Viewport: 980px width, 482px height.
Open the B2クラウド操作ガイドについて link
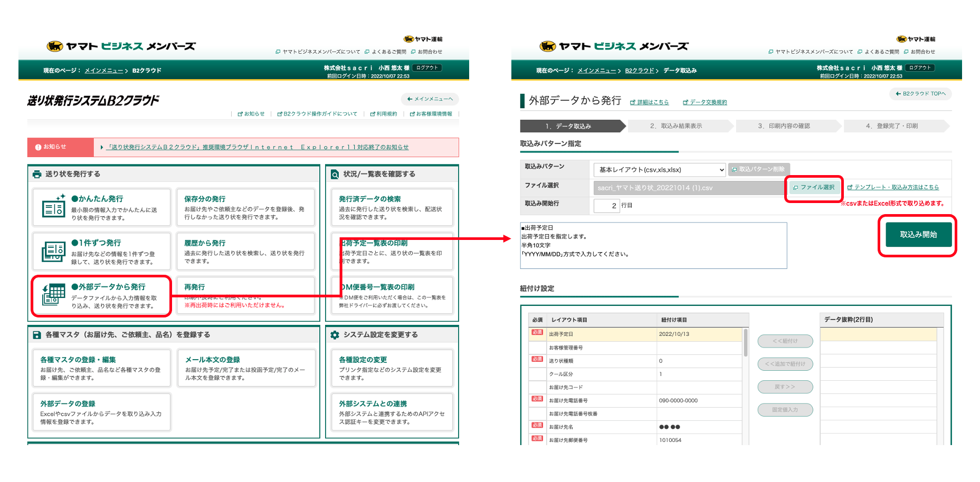point(317,114)
